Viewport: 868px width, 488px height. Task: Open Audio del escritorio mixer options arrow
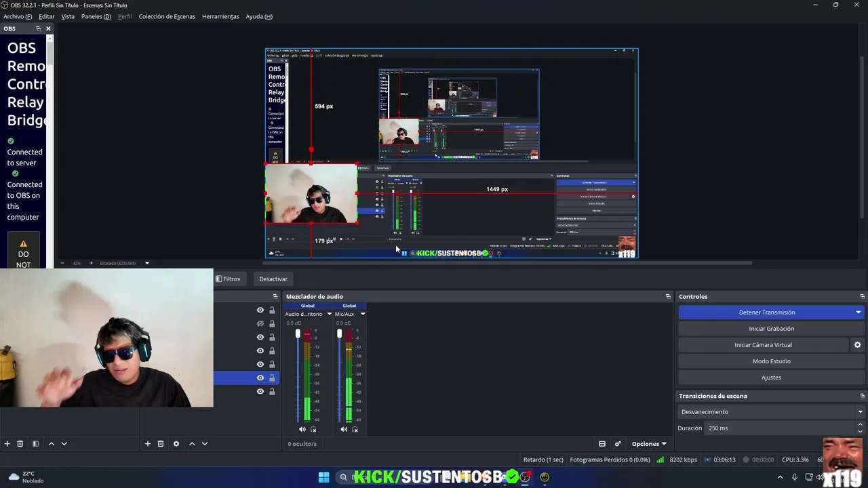pyautogui.click(x=329, y=314)
